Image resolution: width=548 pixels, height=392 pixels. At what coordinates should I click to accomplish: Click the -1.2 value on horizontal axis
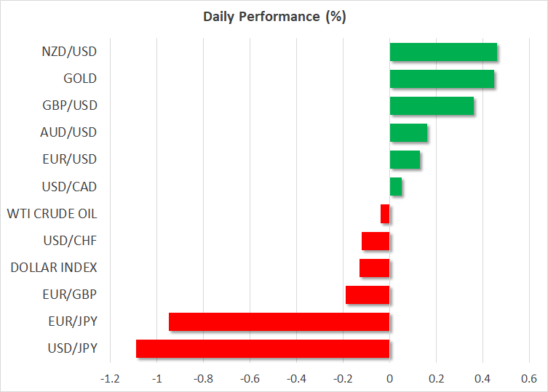(x=111, y=378)
